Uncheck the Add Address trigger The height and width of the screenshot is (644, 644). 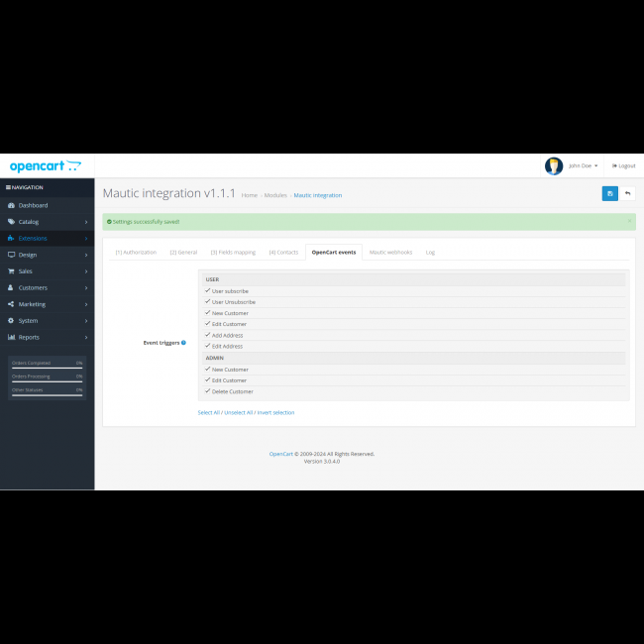pyautogui.click(x=208, y=335)
